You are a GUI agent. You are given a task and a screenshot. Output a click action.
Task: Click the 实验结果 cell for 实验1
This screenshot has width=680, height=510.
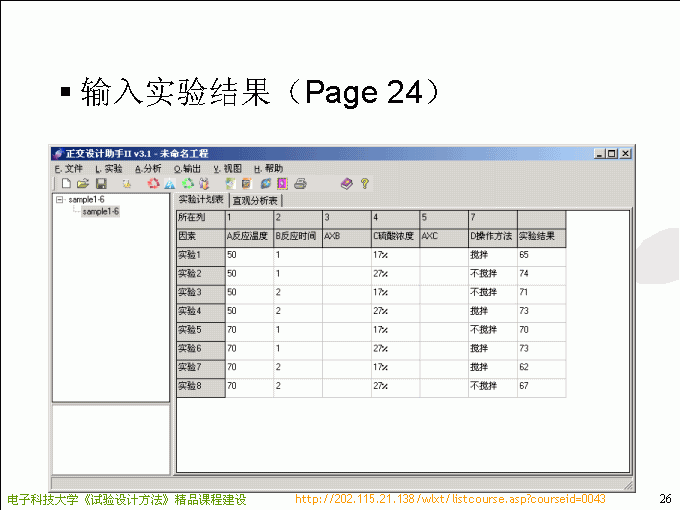point(541,256)
